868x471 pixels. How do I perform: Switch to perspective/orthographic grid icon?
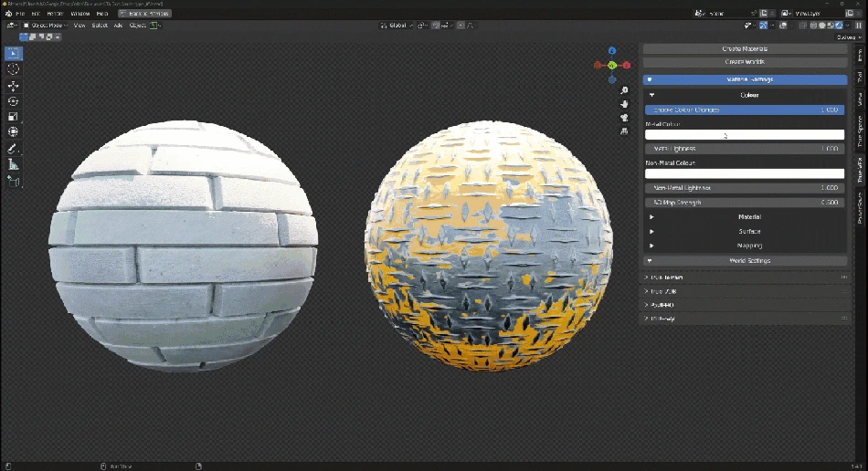(624, 131)
